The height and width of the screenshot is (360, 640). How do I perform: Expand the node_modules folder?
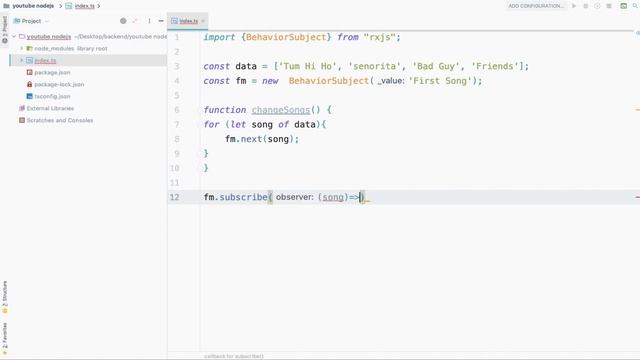click(22, 49)
